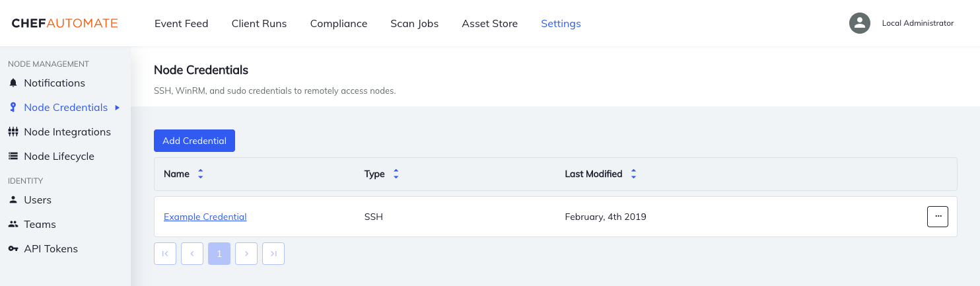The image size is (980, 286).
Task: Open Node Integrations in sidebar
Action: point(67,132)
